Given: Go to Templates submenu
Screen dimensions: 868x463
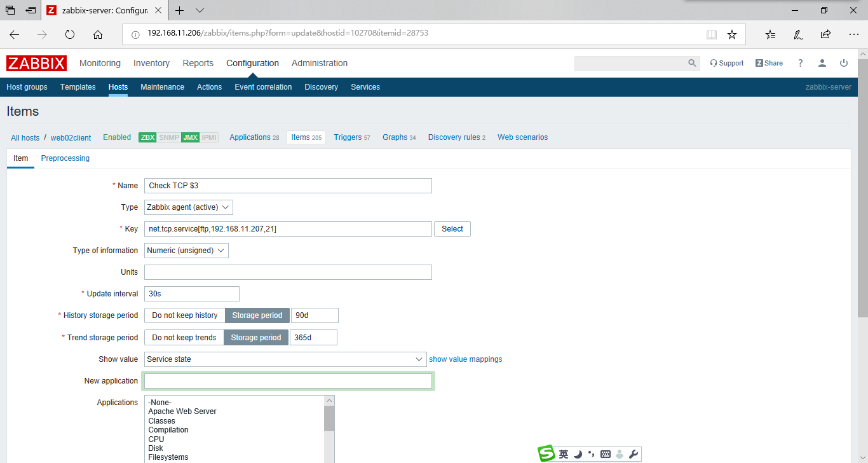Looking at the screenshot, I should (x=78, y=87).
